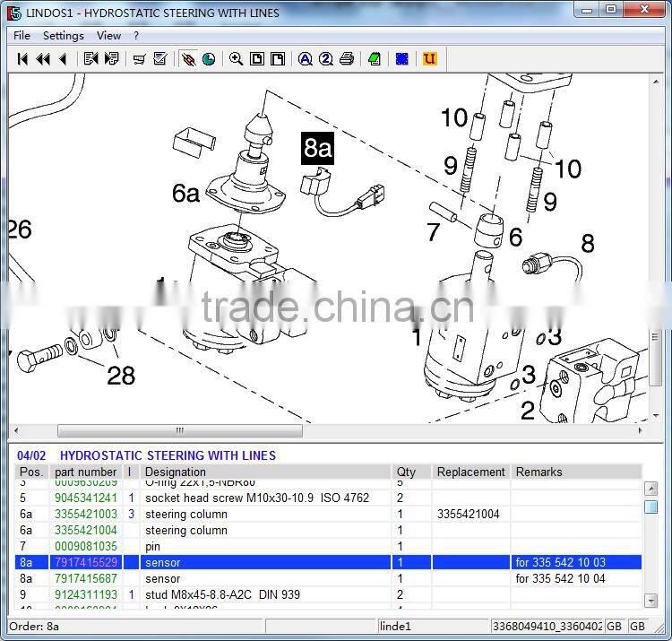The width and height of the screenshot is (672, 641).
Task: Open the Settings menu
Action: coord(63,36)
